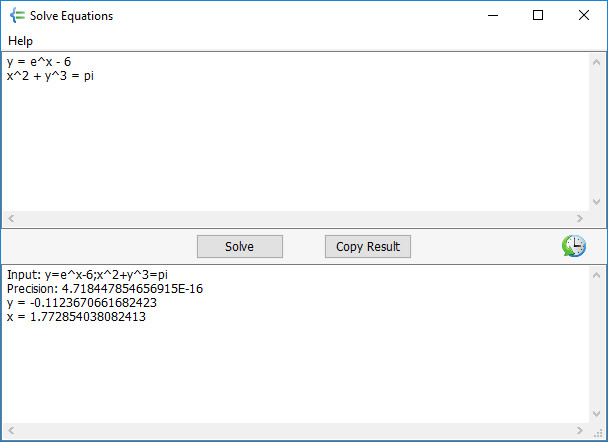Click input pane scroll left arrow
Viewport: 608px width, 442px height.
tap(11, 218)
